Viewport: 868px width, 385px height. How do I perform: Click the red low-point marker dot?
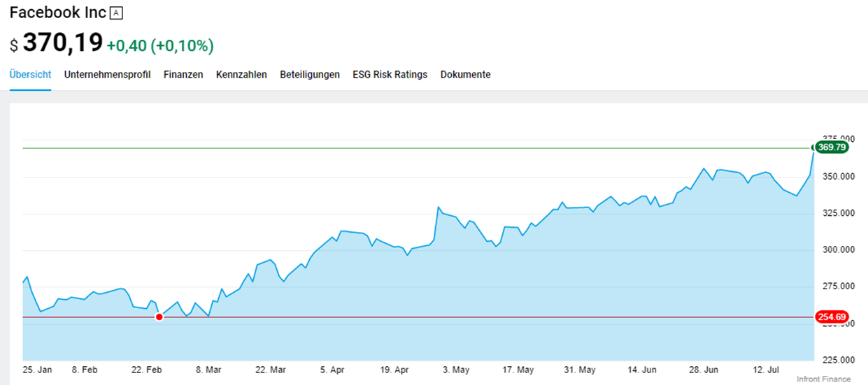click(x=159, y=317)
